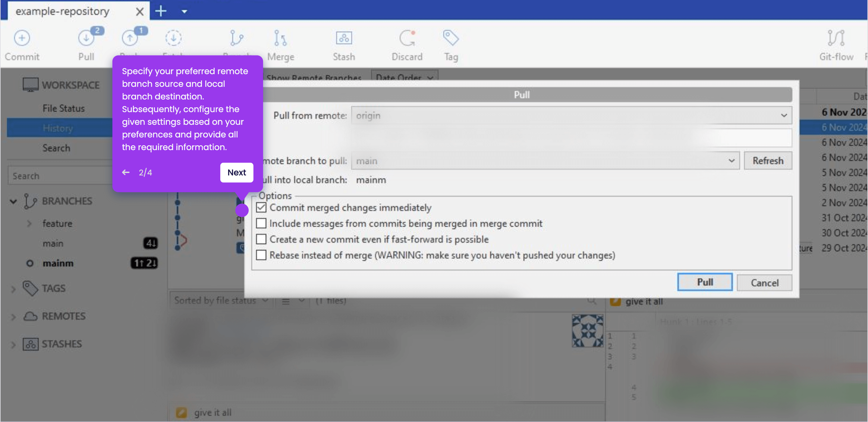This screenshot has width=868, height=422.
Task: Select History in workspace
Action: coord(59,128)
